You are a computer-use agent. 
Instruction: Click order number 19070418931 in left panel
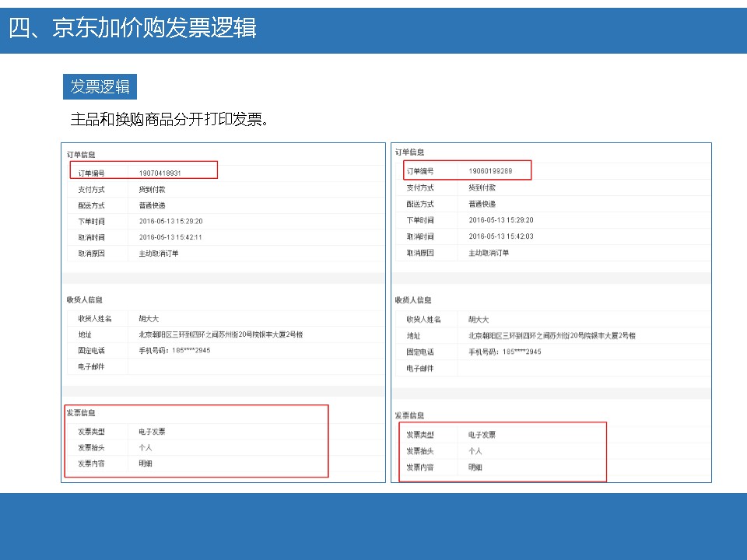point(160,173)
